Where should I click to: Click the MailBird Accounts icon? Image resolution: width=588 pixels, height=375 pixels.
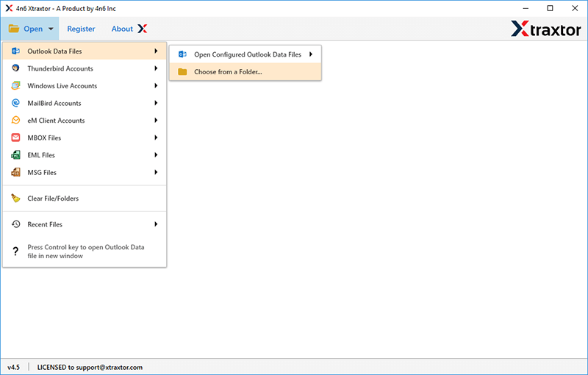(15, 103)
